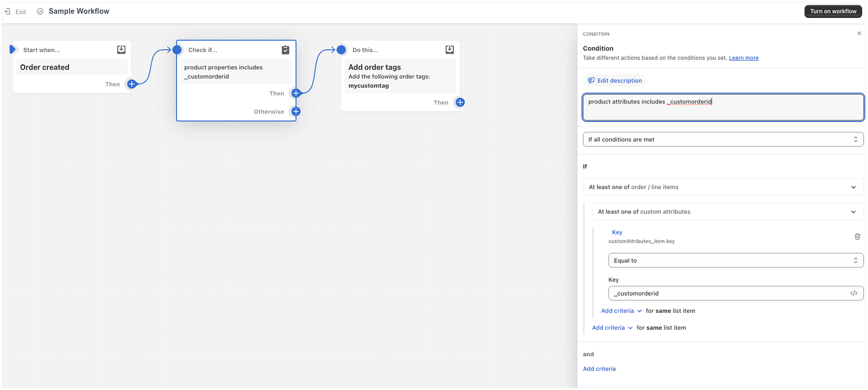
Task: Click the Sample Workflow title
Action: [79, 11]
